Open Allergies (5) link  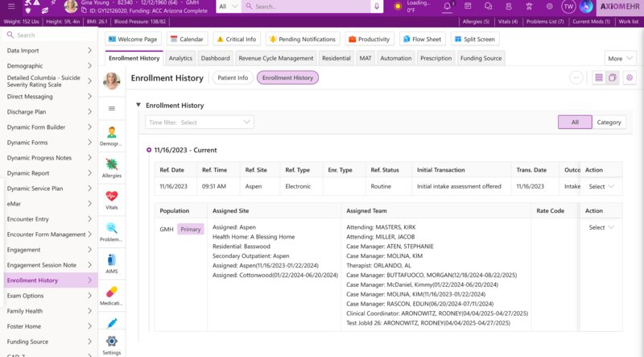click(x=476, y=22)
